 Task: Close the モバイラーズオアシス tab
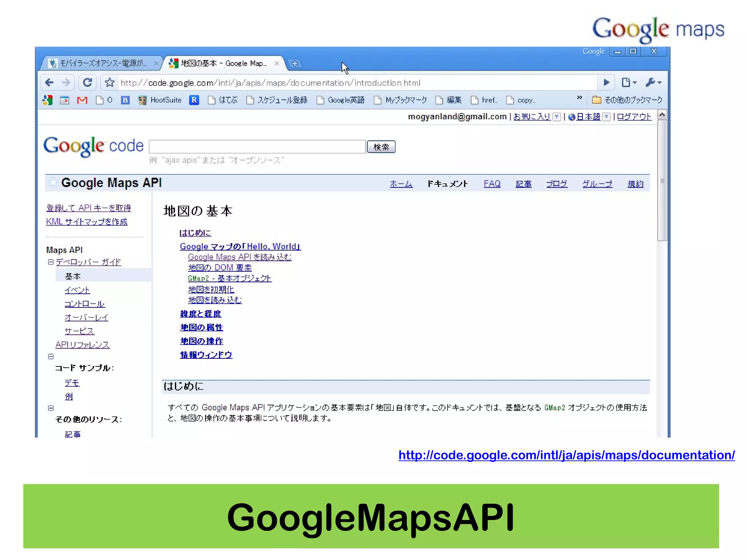point(156,63)
